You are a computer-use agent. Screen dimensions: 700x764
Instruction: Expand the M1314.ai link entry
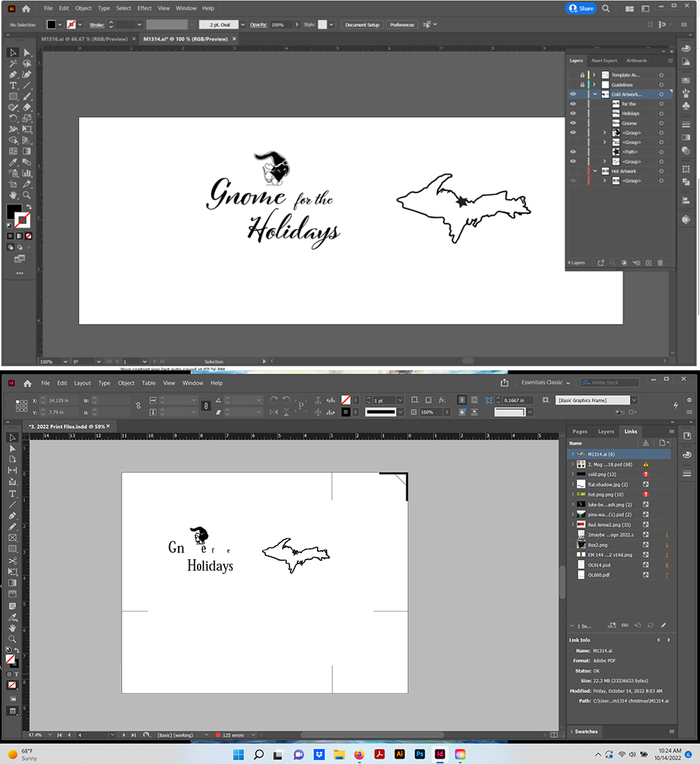pyautogui.click(x=572, y=454)
